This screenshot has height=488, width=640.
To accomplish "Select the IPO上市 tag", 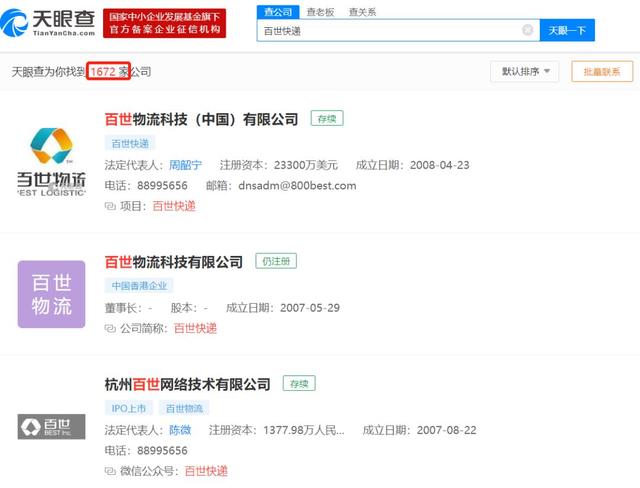I will pos(129,408).
